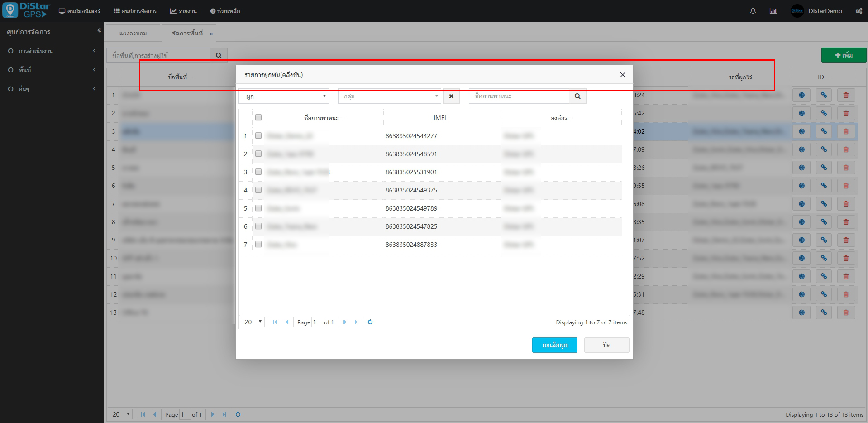Screen dimensions: 868x423
Task: Check vehicle with IMEI 863835024548591
Action: click(258, 154)
